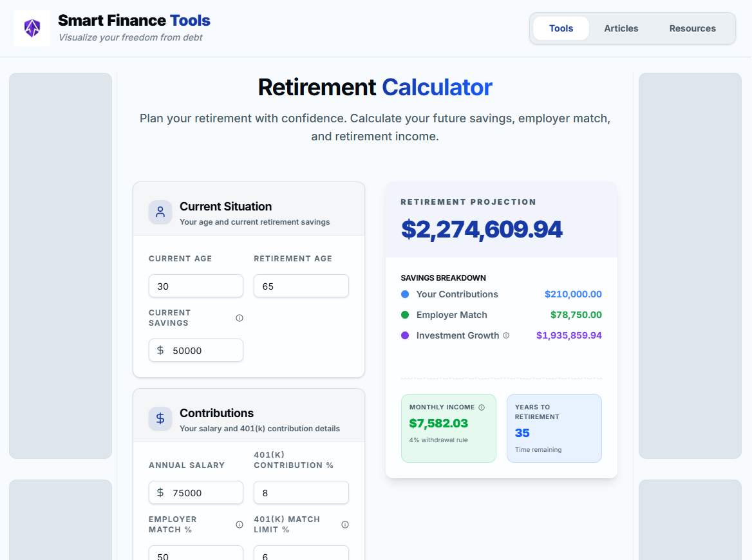752x560 pixels.
Task: Open the Investment Growth info tooltip
Action: coord(507,335)
